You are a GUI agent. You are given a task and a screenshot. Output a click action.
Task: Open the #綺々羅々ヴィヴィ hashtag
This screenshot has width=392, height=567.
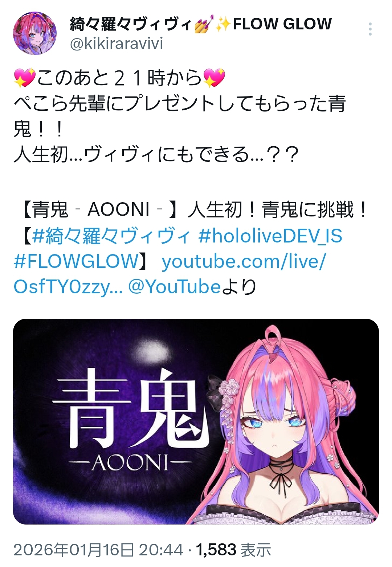click(111, 236)
